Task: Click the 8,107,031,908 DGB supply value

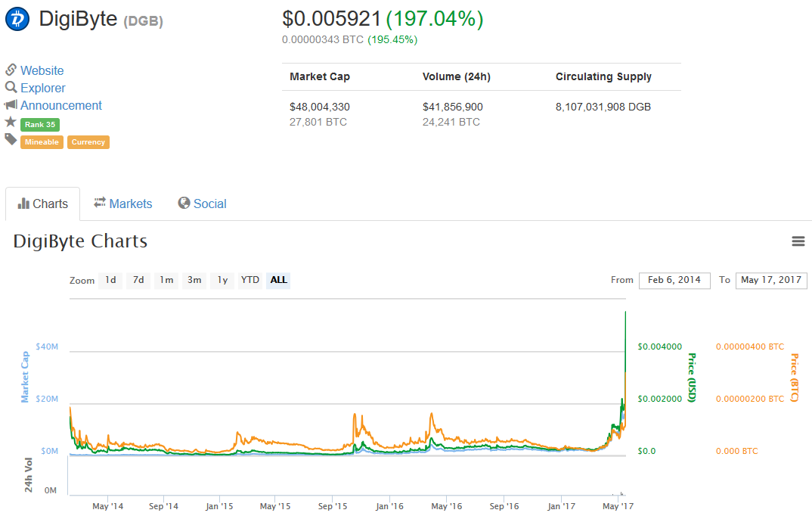Action: point(603,107)
